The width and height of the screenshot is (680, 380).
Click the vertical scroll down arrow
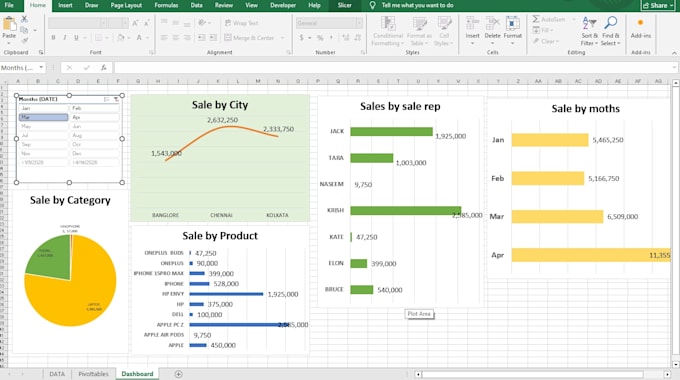[675, 364]
